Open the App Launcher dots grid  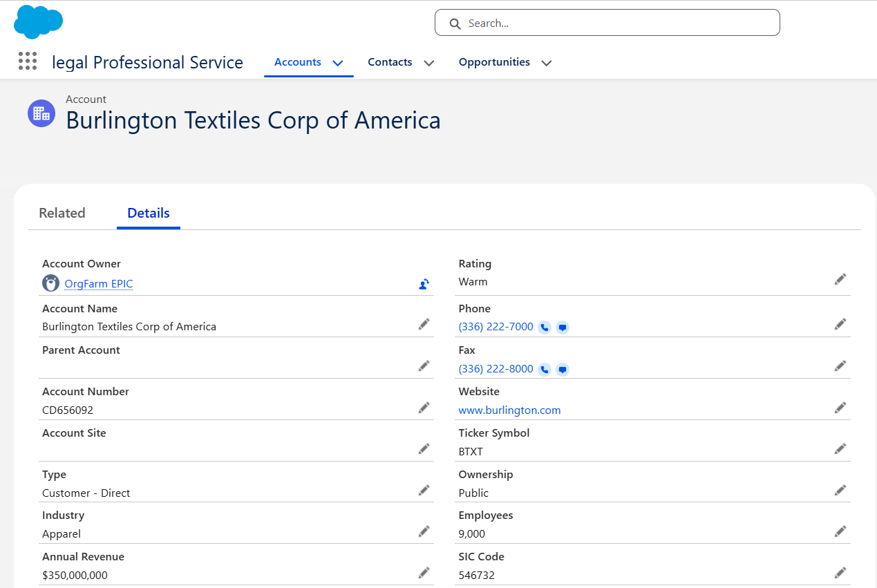pos(28,61)
